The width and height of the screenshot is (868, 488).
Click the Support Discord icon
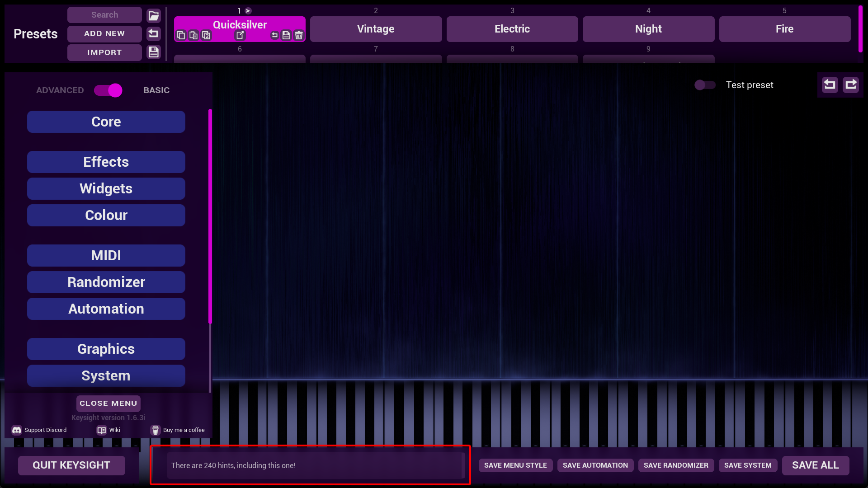coord(17,430)
